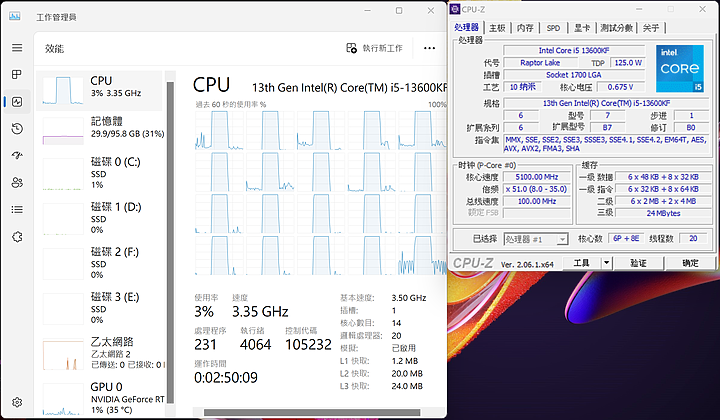Select the 記憶體 memory performance entry
Viewport: 720px width, 420px height.
pos(100,131)
